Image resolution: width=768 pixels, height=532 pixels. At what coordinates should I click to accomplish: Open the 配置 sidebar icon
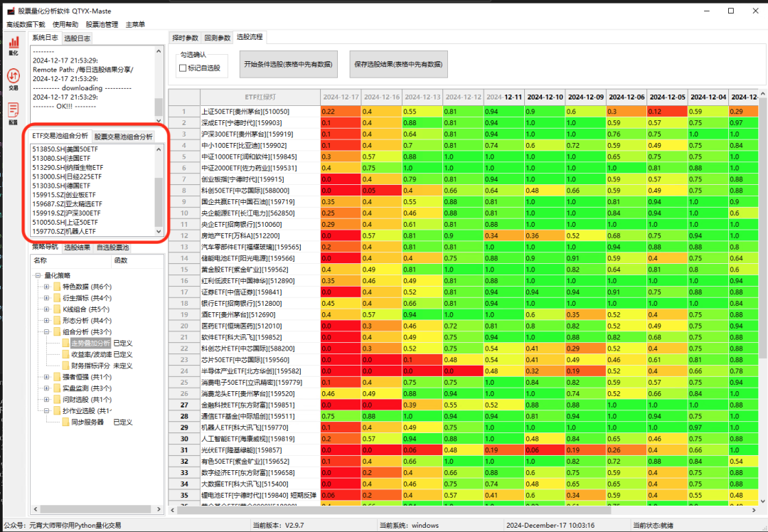(x=14, y=113)
